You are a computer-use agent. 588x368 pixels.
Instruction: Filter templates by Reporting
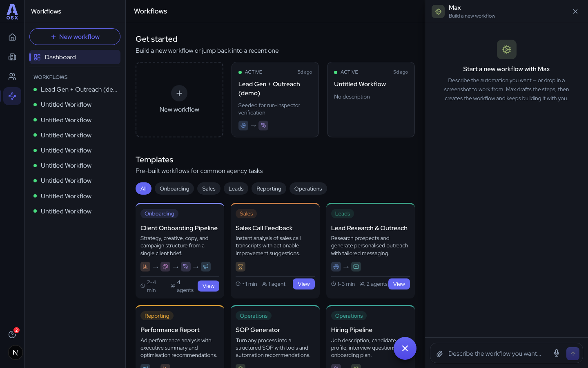pos(269,188)
